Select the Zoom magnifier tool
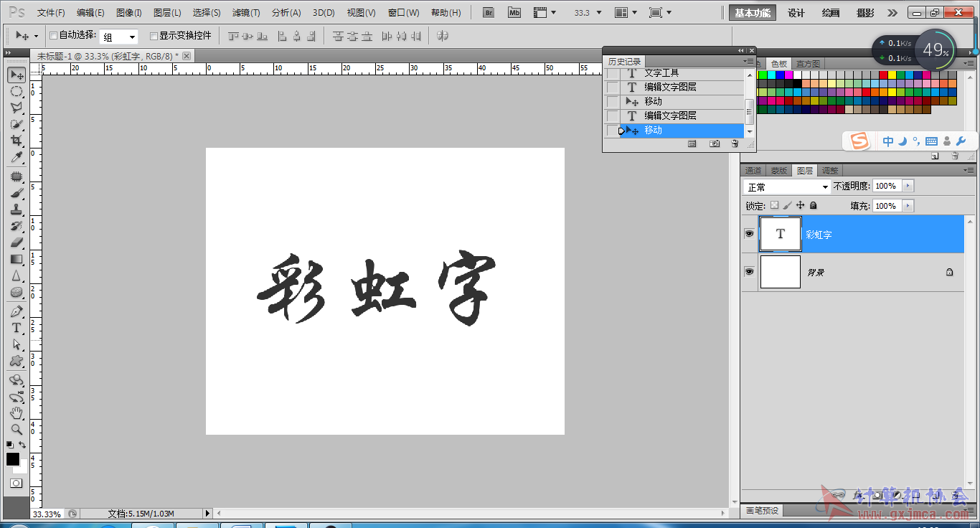The height and width of the screenshot is (528, 980). coord(17,430)
